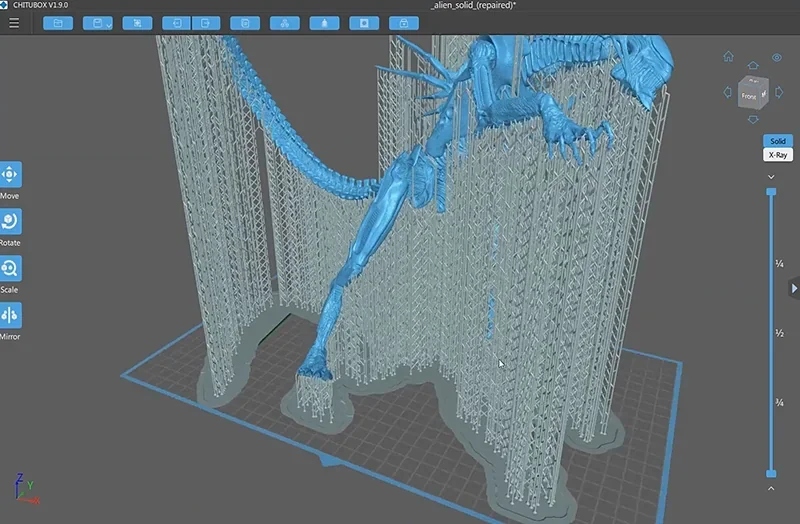
Task: Click the padlock toolbar icon
Action: click(x=404, y=23)
